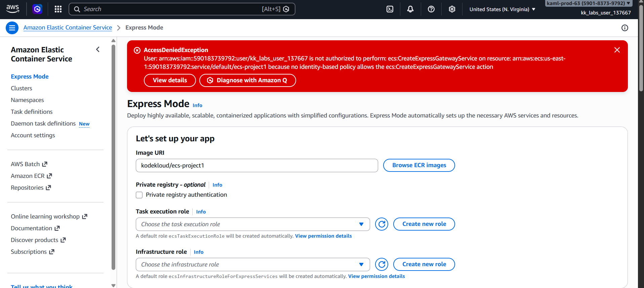The image size is (644, 288).
Task: Click the error icon in the red banner
Action: (x=137, y=50)
